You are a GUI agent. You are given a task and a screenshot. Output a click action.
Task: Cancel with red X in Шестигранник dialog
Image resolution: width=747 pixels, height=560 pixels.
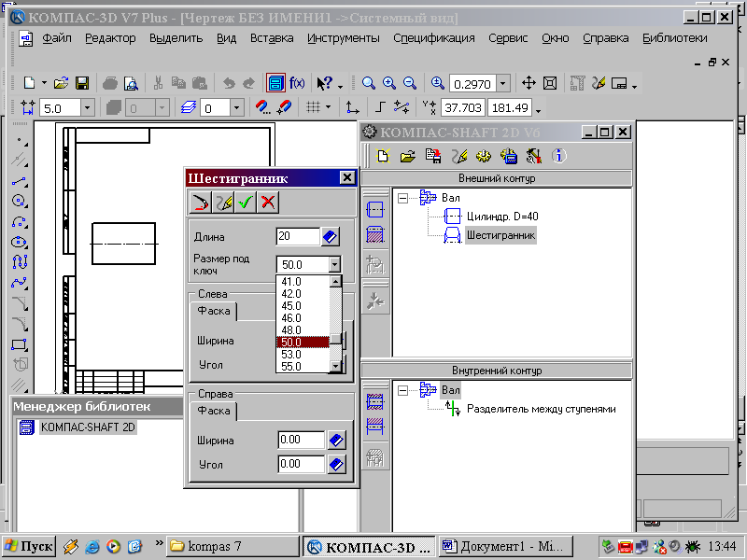coord(268,203)
